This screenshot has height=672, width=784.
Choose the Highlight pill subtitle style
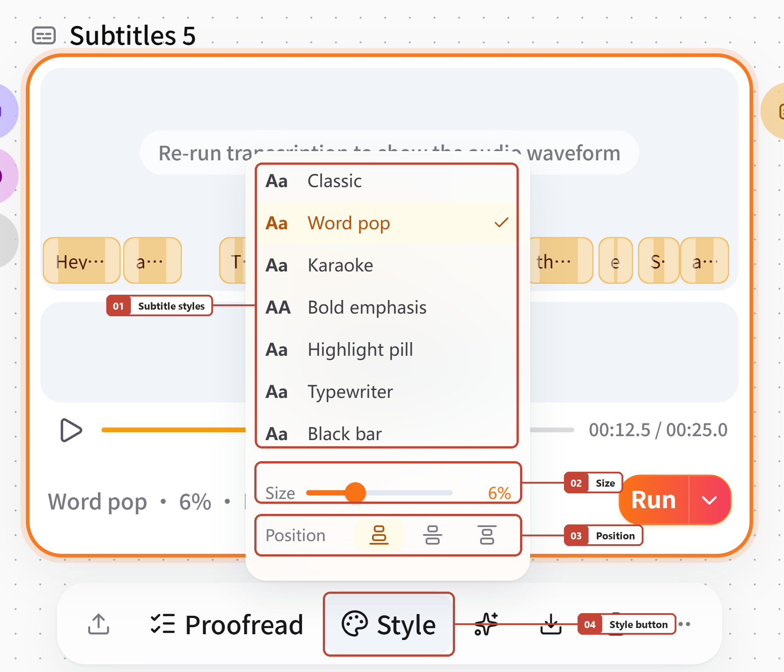point(387,350)
